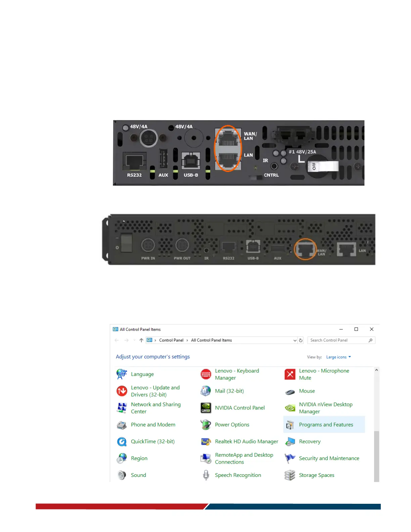Refresh the Control Panel address bar
411x532 pixels.
click(301, 340)
